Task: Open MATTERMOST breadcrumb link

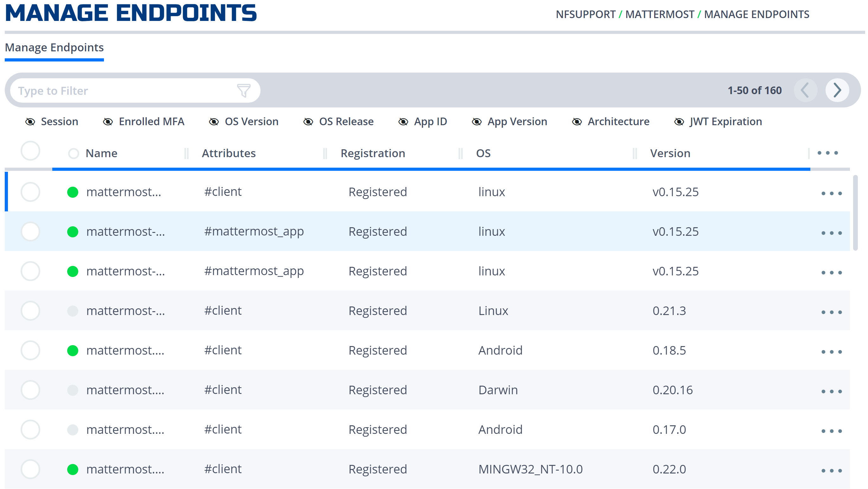Action: (659, 14)
